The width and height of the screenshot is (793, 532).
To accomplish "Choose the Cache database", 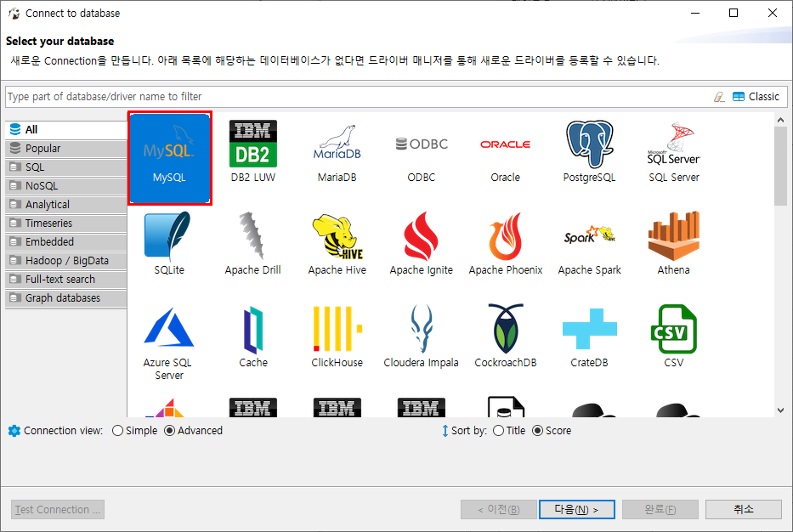I will pos(253,337).
